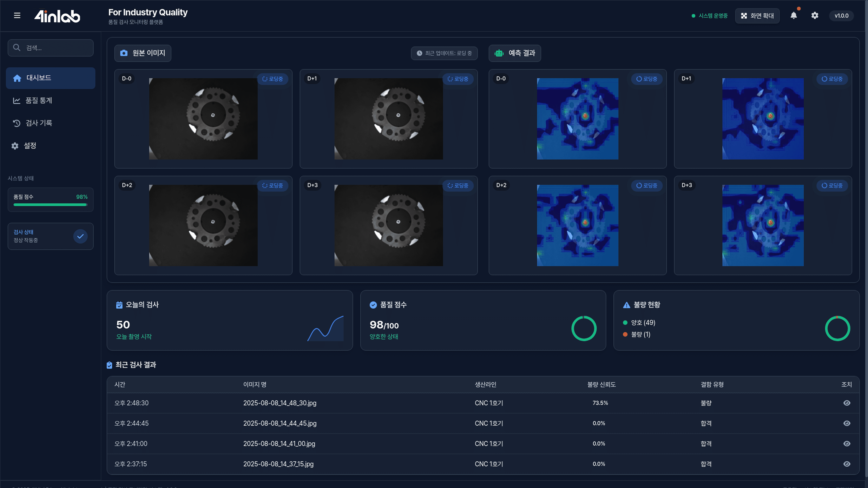The height and width of the screenshot is (488, 868).
Task: Open 검사 기록 from the sidebar
Action: (39, 123)
